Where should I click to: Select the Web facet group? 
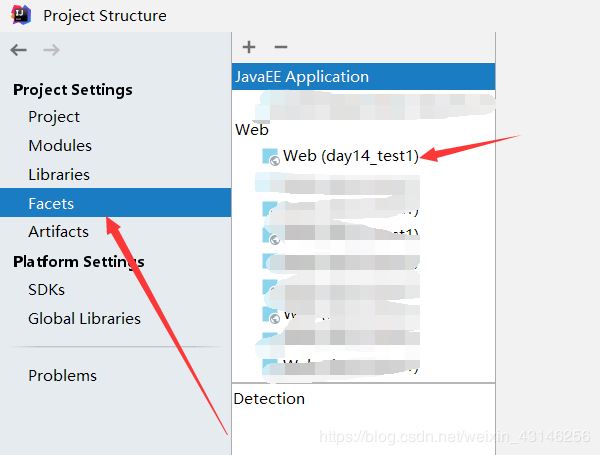coord(252,129)
